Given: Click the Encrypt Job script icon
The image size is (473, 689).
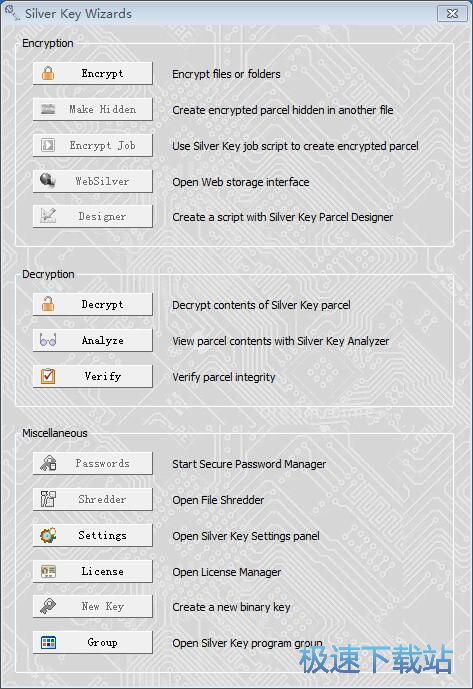Looking at the screenshot, I should (x=48, y=145).
